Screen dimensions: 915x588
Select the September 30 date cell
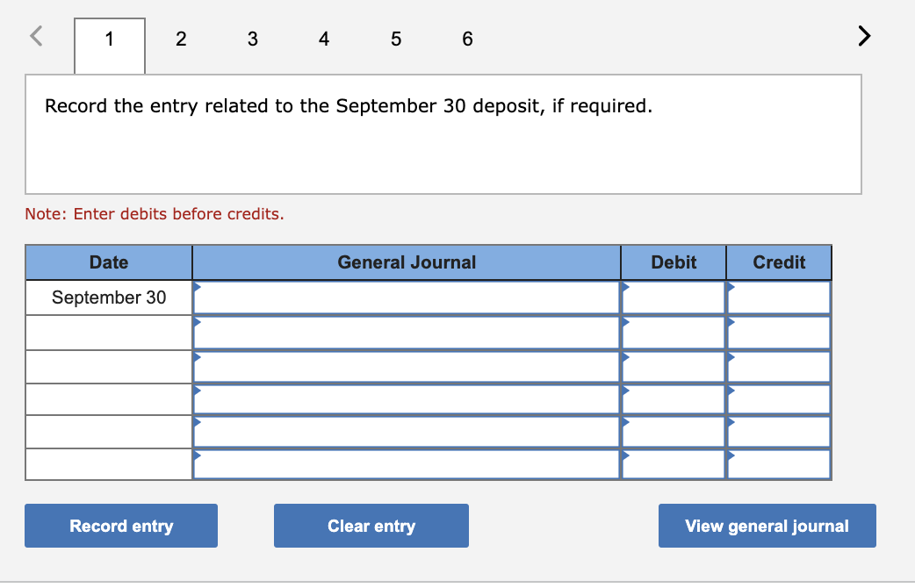[108, 298]
